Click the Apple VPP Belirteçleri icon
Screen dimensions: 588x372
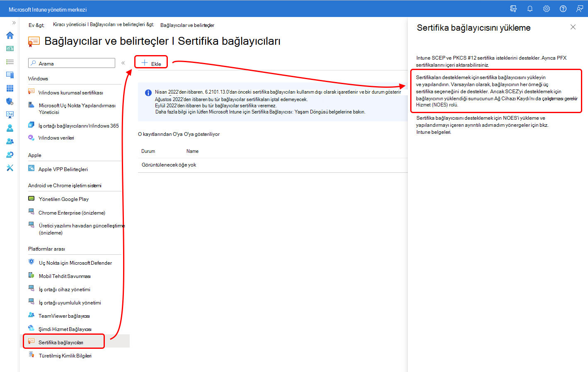pyautogui.click(x=31, y=168)
